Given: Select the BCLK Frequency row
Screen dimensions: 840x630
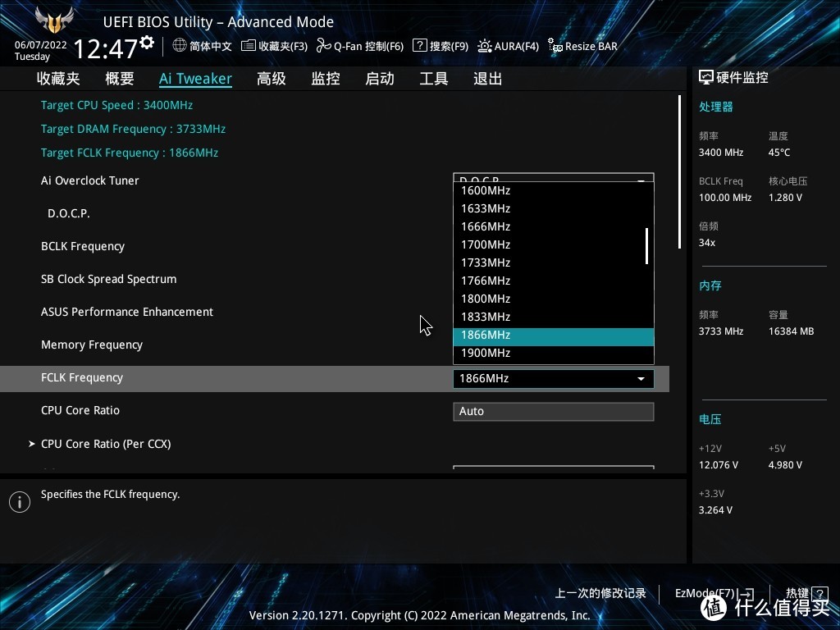Looking at the screenshot, I should 83,246.
